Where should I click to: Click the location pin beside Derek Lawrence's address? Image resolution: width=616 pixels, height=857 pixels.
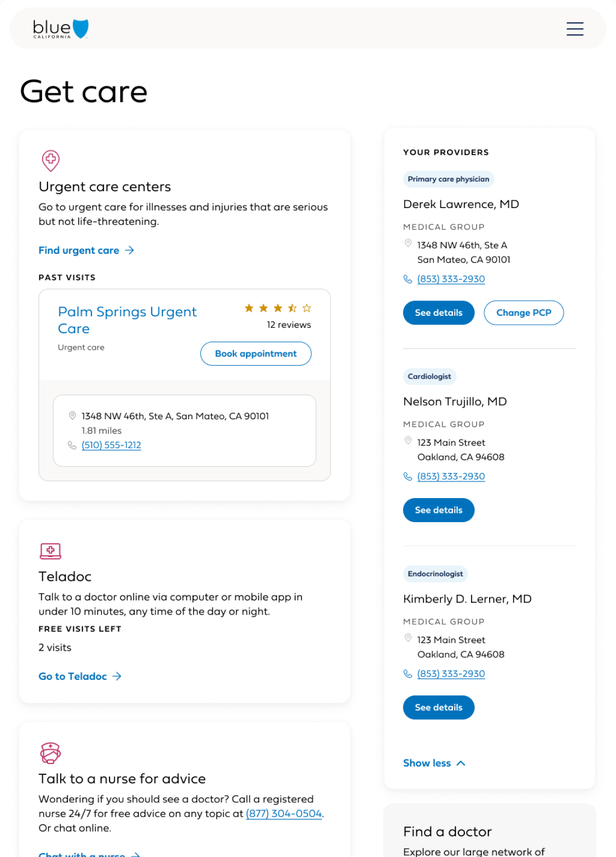pyautogui.click(x=408, y=244)
